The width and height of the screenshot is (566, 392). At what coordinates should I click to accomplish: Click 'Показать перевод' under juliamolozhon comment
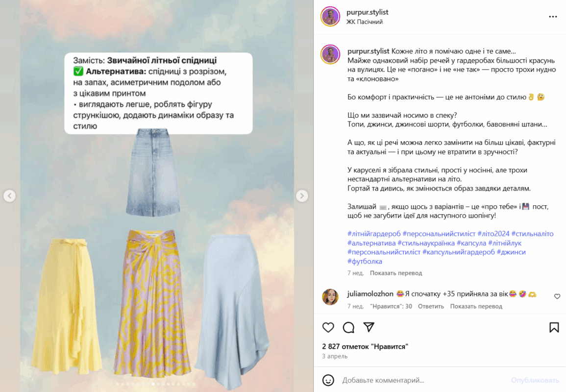(x=476, y=306)
